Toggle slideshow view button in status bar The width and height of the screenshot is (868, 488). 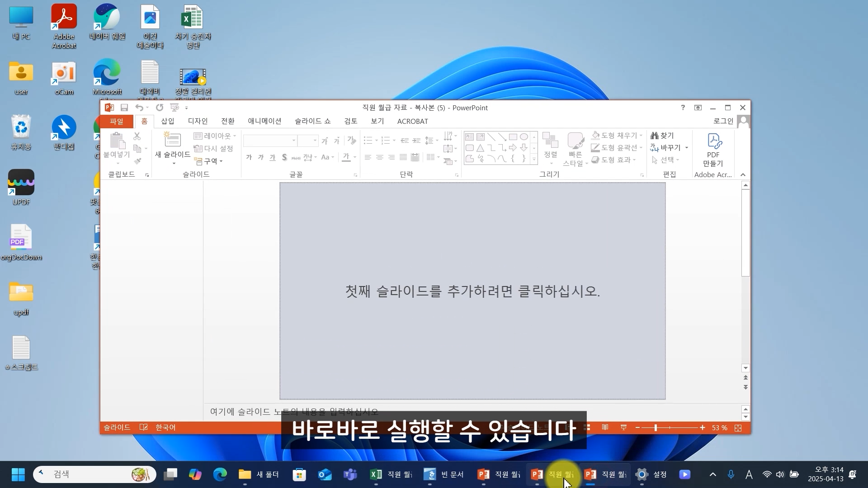tap(623, 427)
